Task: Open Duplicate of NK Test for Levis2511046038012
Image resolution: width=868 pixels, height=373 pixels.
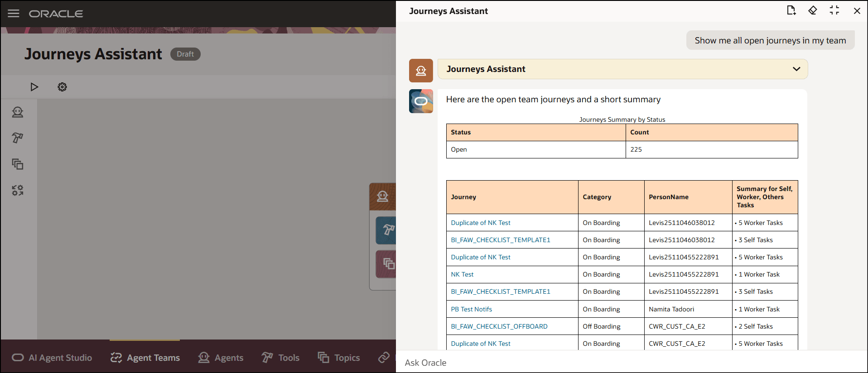Action: tap(481, 223)
